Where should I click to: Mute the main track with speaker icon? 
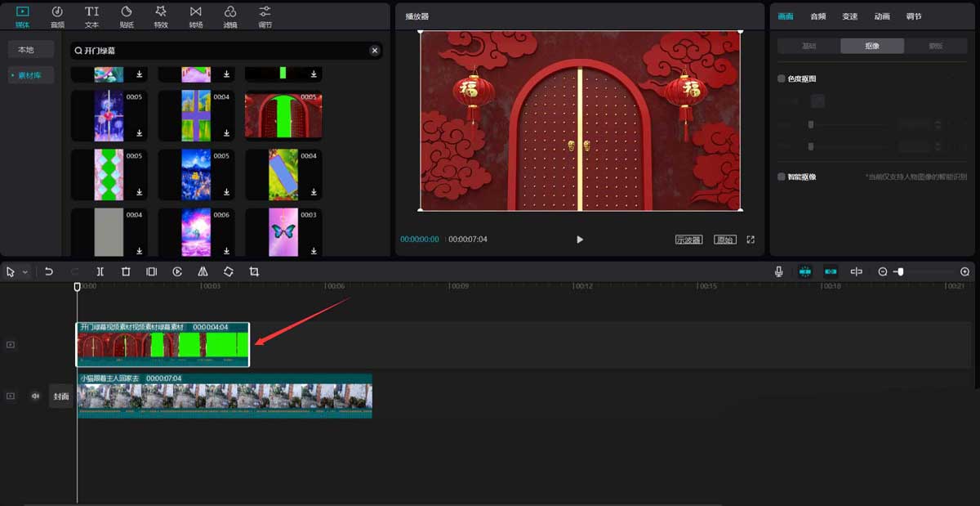(35, 396)
